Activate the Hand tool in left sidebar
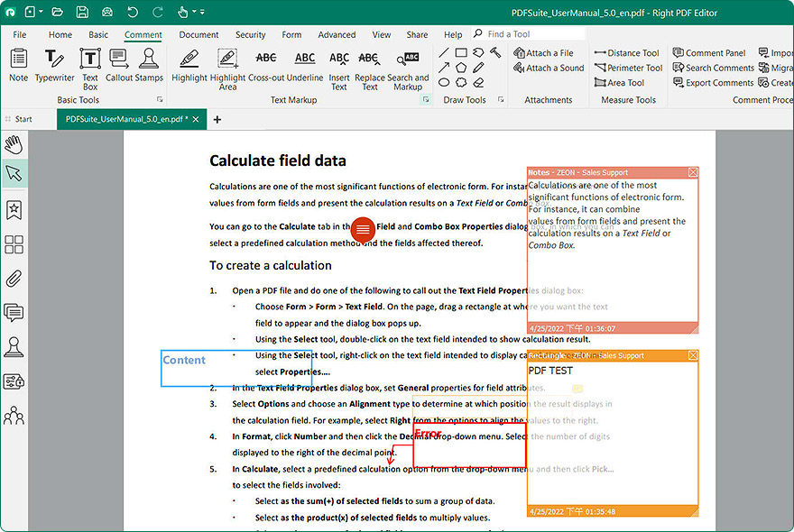 [14, 145]
